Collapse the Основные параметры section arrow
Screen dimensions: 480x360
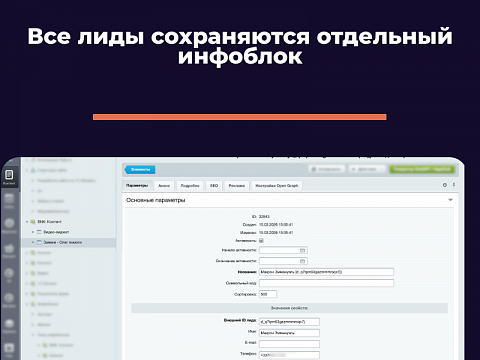point(450,200)
